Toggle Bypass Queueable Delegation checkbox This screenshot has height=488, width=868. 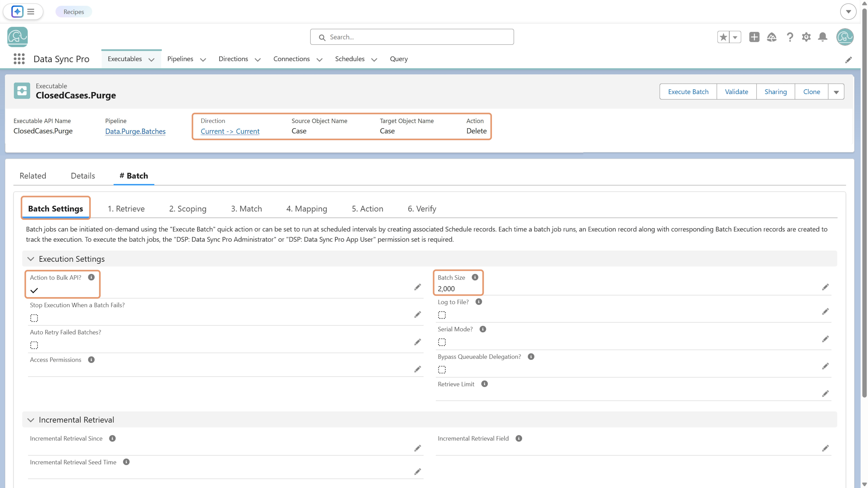click(x=442, y=370)
